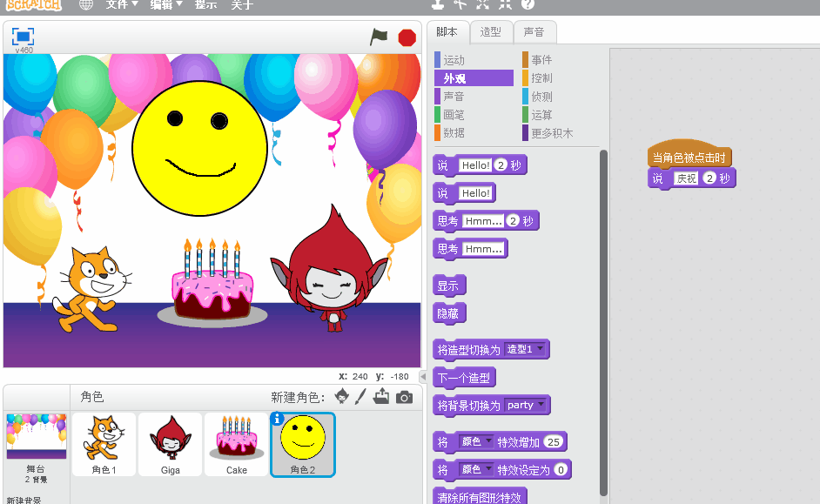Click the 显示 block
The width and height of the screenshot is (820, 504).
coord(448,286)
